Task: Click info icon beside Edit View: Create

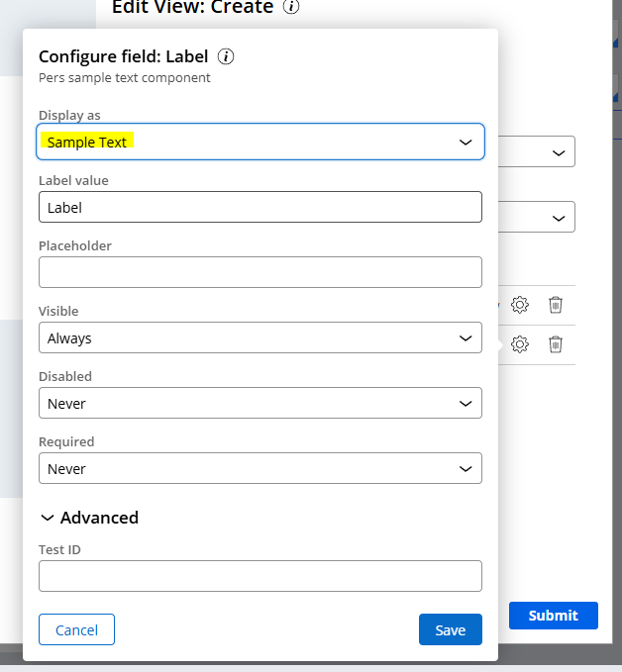Action: [291, 8]
